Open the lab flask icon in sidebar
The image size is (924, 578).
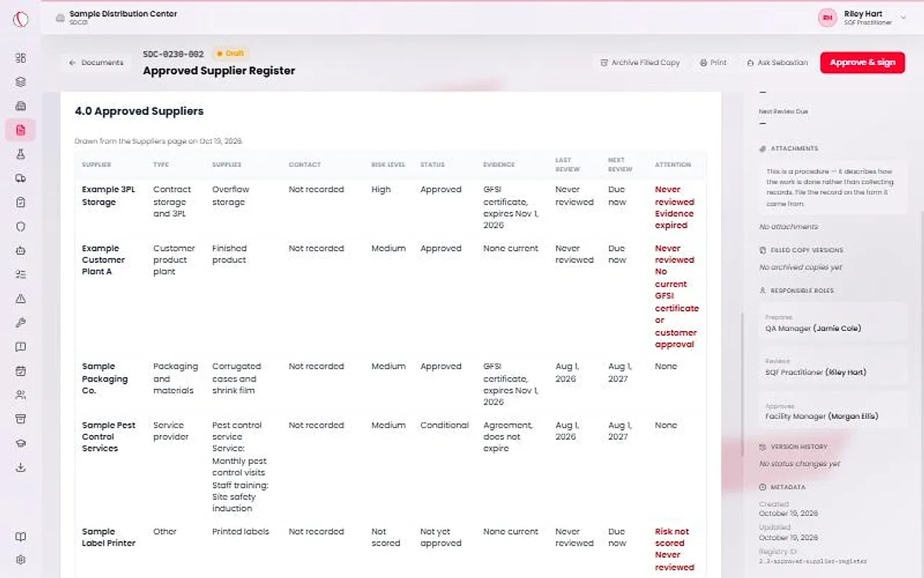(20, 154)
